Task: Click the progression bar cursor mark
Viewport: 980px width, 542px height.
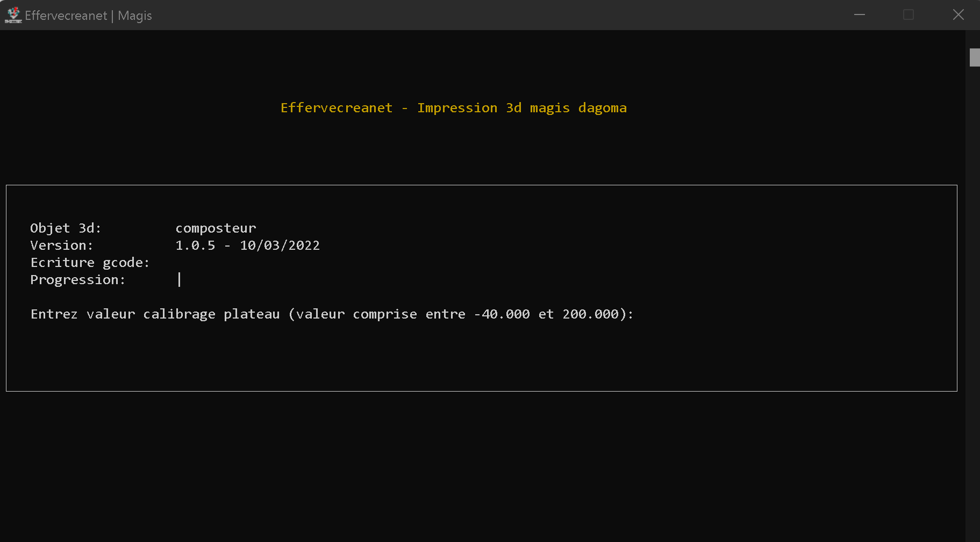Action: (180, 279)
